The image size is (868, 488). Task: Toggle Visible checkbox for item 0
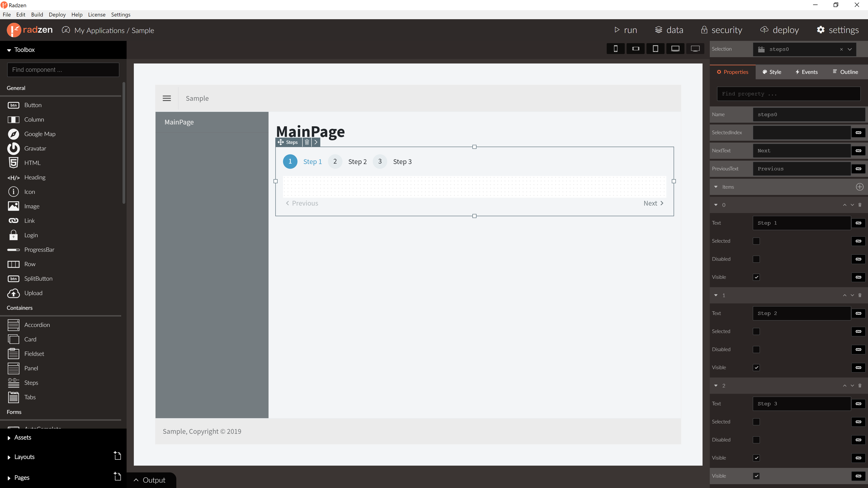click(x=757, y=277)
